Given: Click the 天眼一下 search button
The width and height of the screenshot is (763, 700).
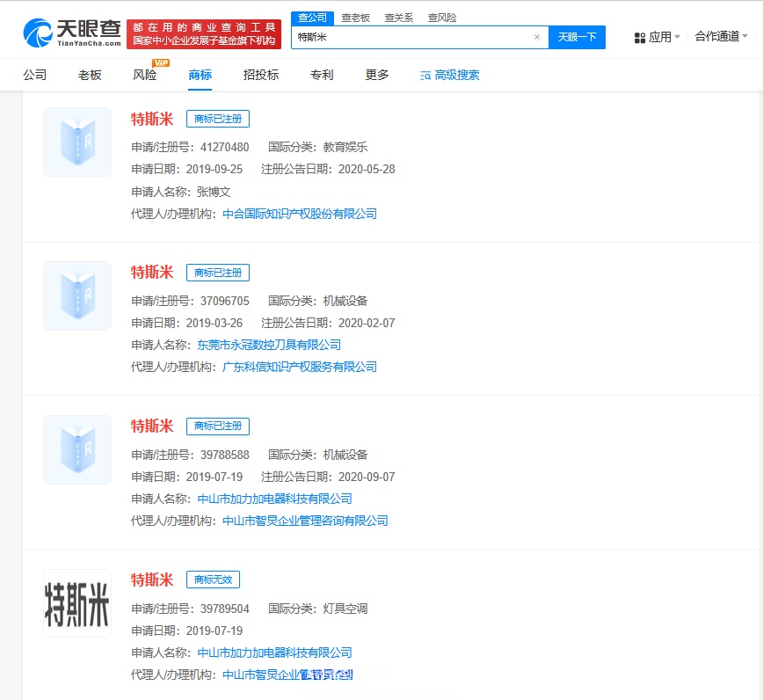Looking at the screenshot, I should [577, 37].
